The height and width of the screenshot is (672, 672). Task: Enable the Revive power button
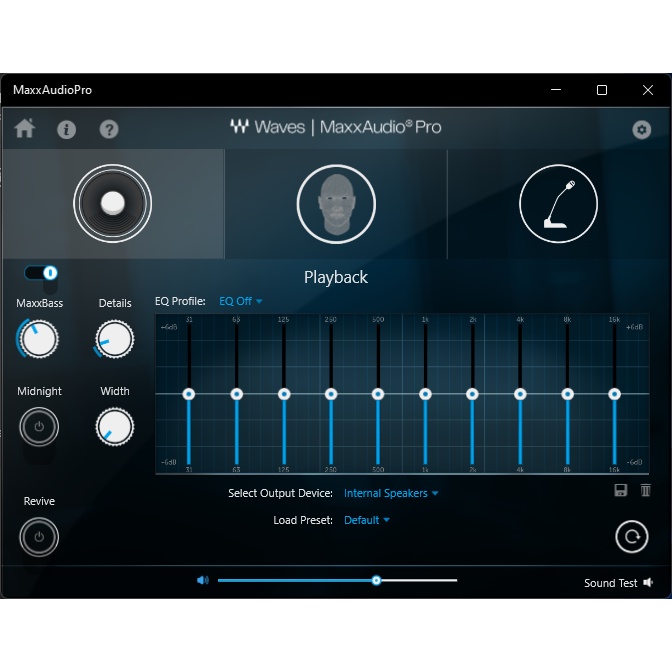point(39,537)
